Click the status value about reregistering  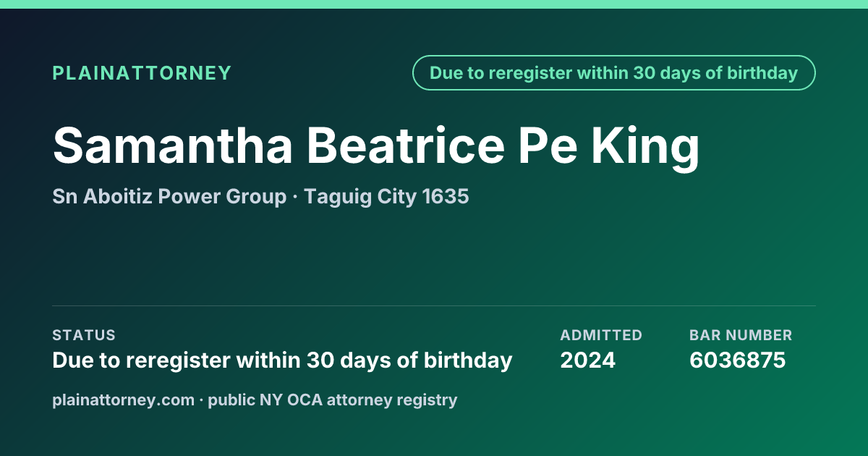pos(282,360)
